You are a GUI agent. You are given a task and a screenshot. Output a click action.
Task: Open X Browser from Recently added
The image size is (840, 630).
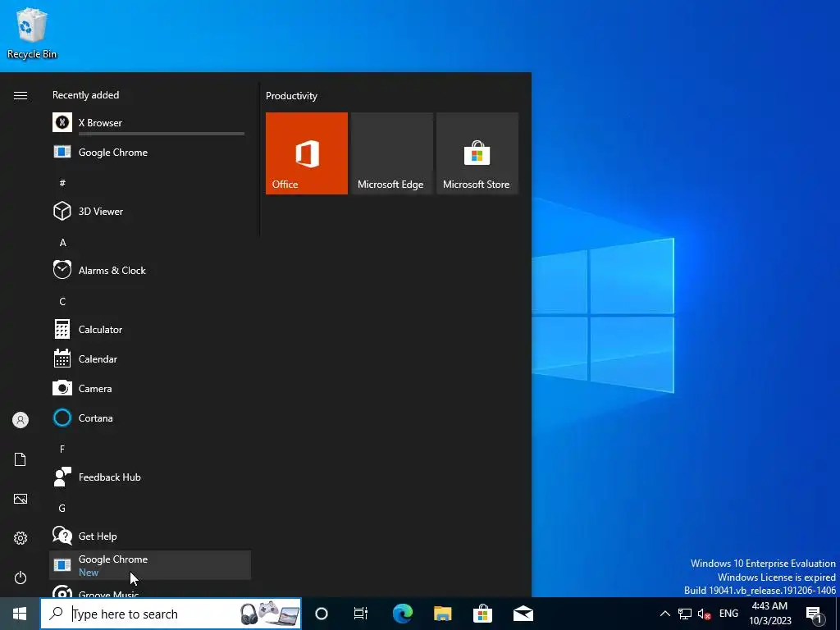pyautogui.click(x=149, y=123)
